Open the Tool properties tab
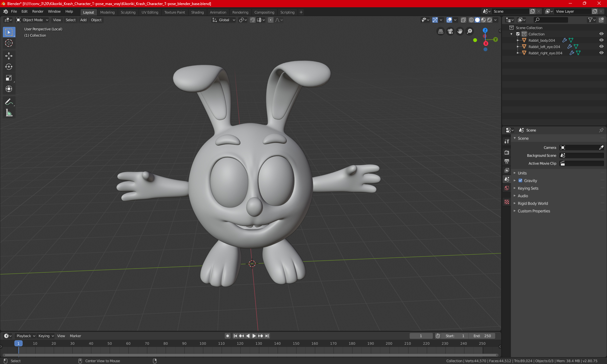This screenshot has width=607, height=364. [507, 141]
